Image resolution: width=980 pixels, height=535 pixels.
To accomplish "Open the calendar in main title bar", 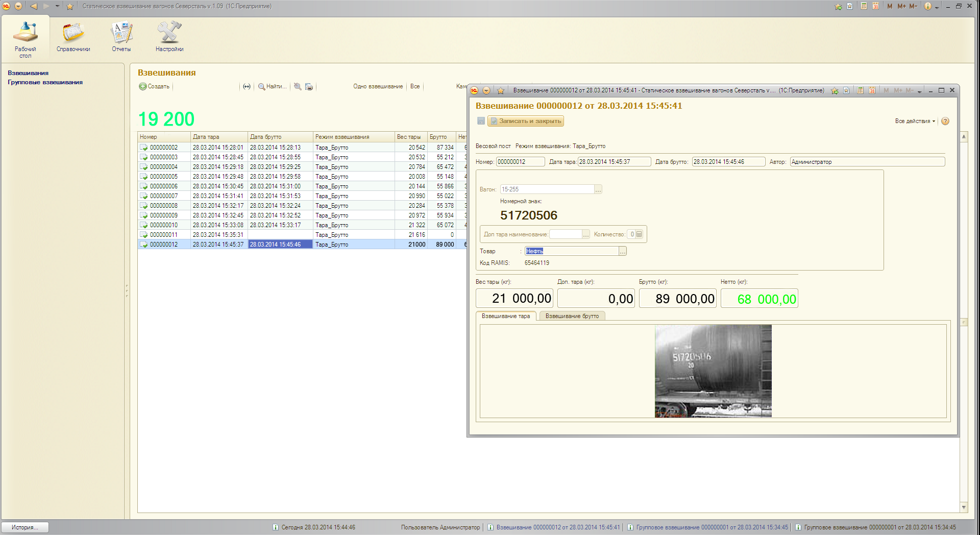I will (x=875, y=6).
